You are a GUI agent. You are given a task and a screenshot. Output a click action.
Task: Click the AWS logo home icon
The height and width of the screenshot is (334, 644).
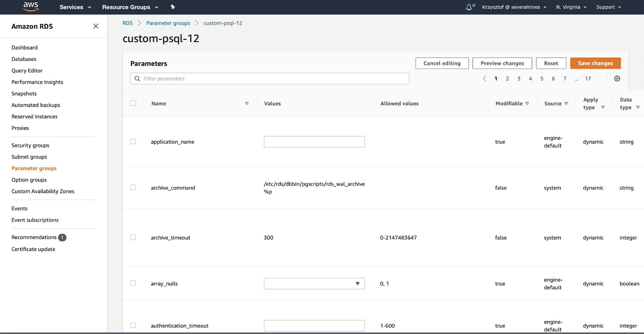click(x=31, y=7)
